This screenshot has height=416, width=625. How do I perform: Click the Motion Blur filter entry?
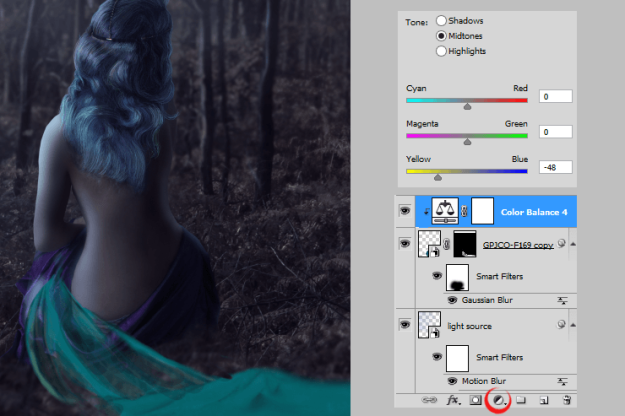484,381
